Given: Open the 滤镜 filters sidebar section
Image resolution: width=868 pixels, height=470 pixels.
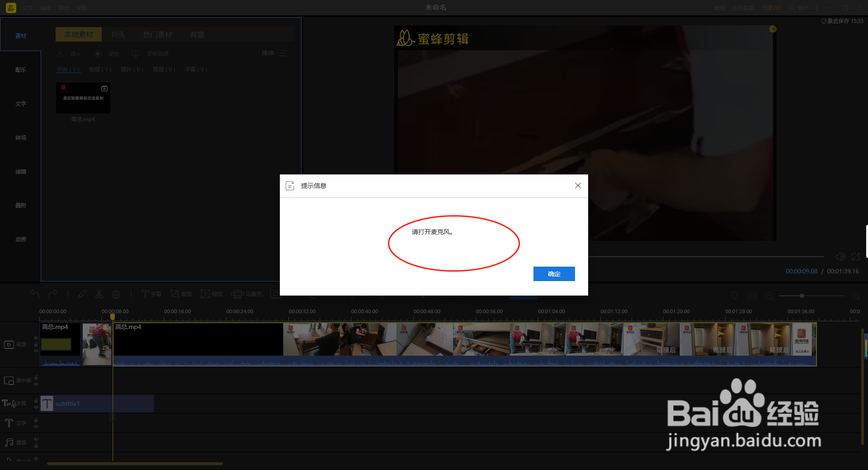Looking at the screenshot, I should [x=21, y=172].
